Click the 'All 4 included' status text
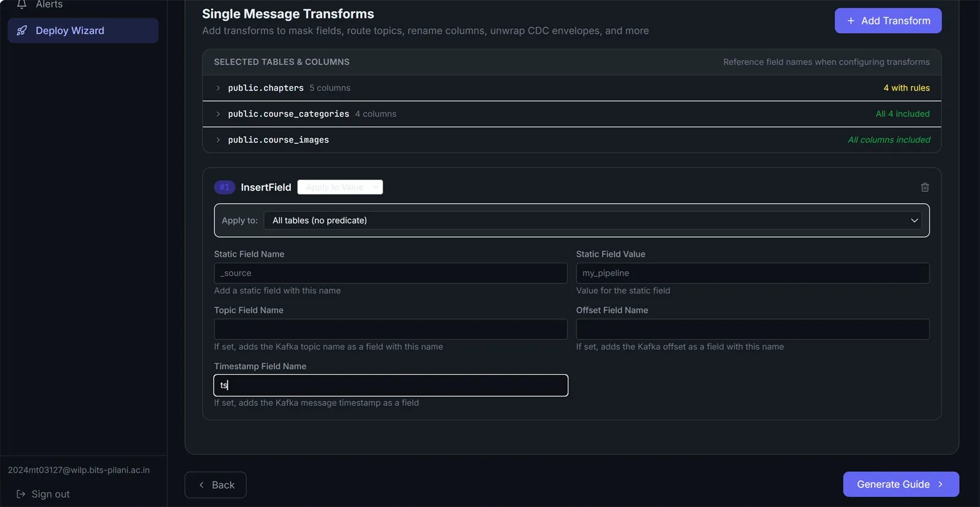The width and height of the screenshot is (980, 507). [903, 114]
